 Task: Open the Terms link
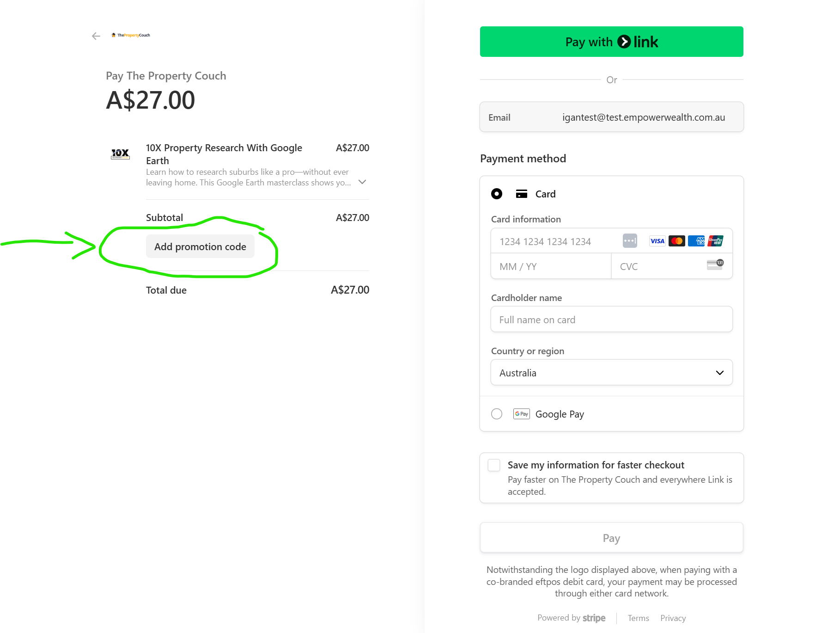[x=638, y=618]
